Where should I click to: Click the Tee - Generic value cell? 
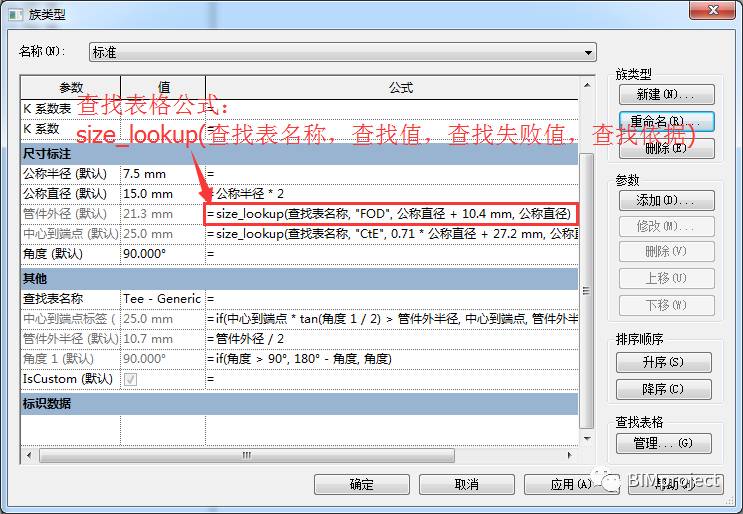click(x=163, y=299)
